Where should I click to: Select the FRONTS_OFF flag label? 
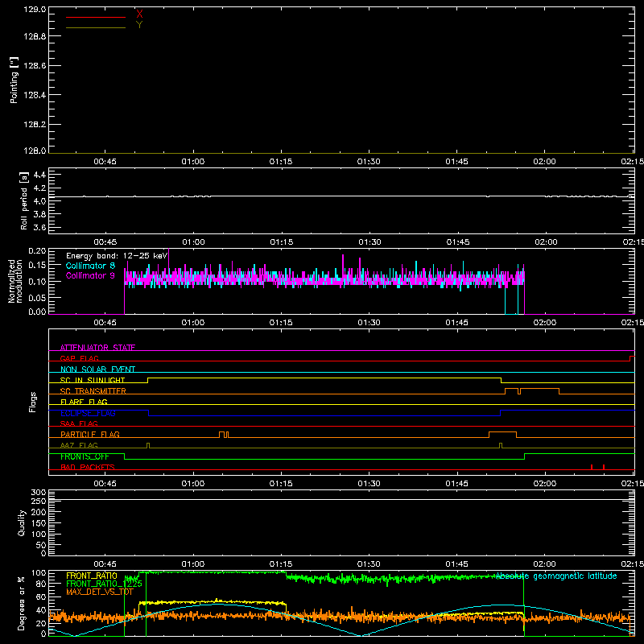[85, 456]
